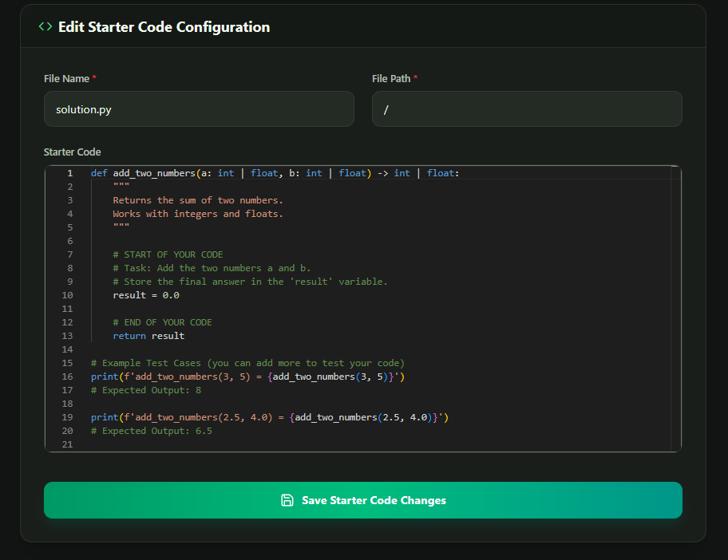728x560 pixels.
Task: Click the 'Starter Code' label
Action: [x=72, y=152]
